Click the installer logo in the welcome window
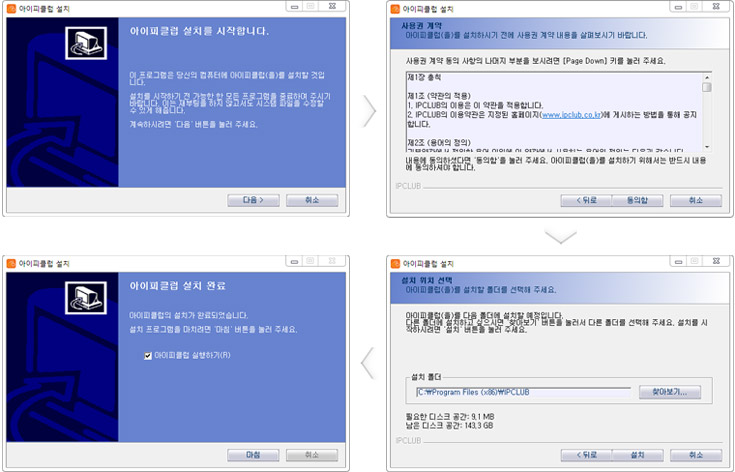 point(86,43)
